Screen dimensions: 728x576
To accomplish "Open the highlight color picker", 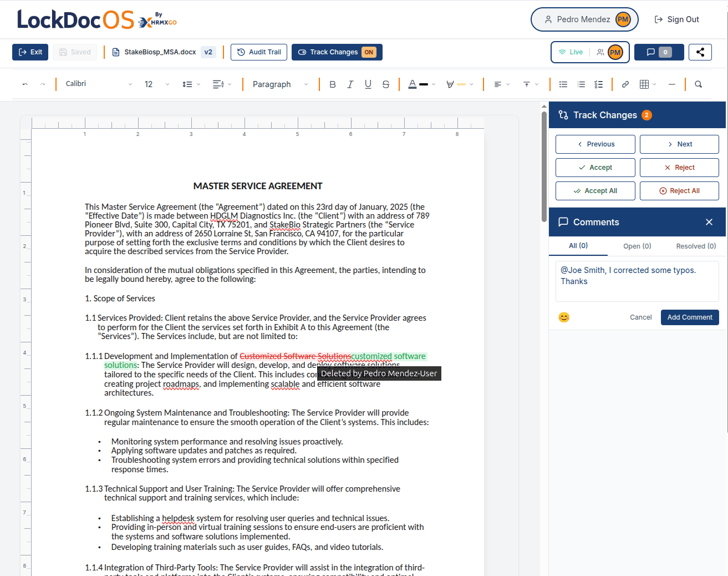I will 459,84.
